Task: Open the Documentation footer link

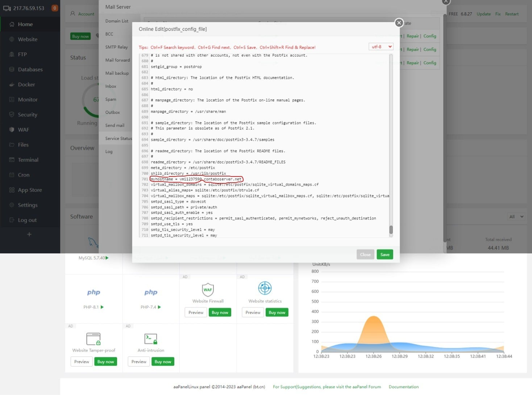Action: click(x=404, y=387)
